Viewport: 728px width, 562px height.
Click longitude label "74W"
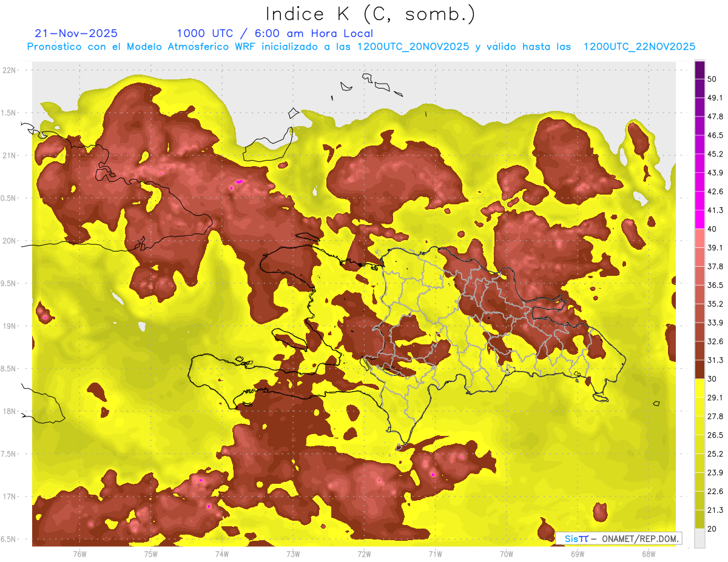(x=222, y=554)
